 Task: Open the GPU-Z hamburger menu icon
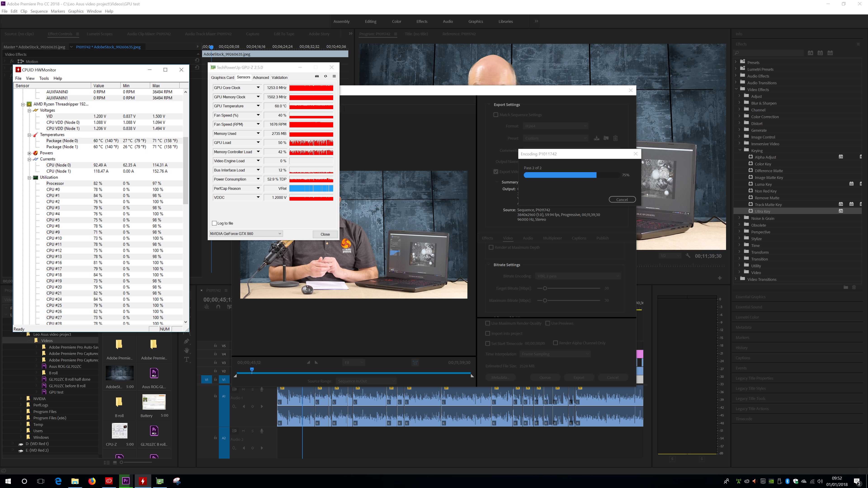[x=334, y=76]
